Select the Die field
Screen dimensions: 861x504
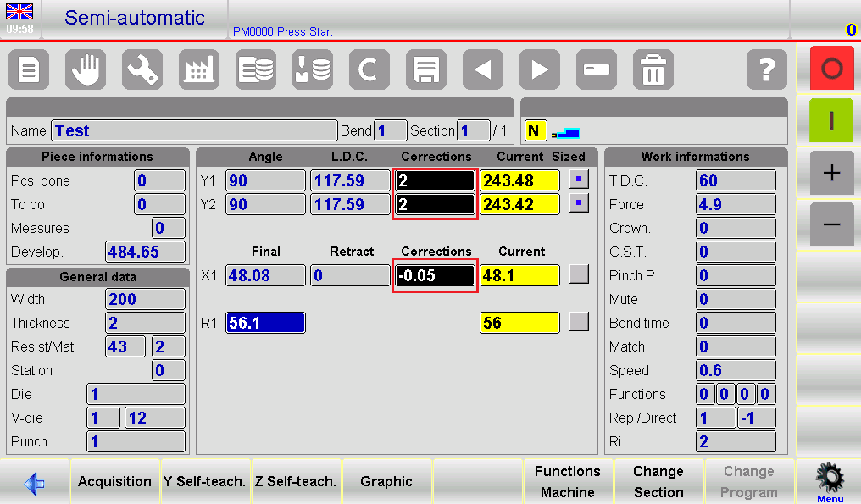(136, 394)
